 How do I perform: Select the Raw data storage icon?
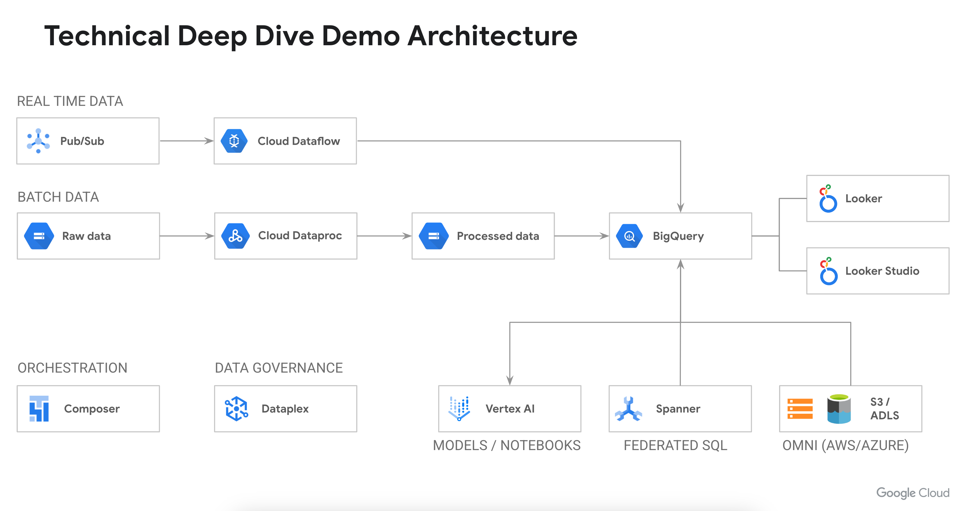pos(39,236)
